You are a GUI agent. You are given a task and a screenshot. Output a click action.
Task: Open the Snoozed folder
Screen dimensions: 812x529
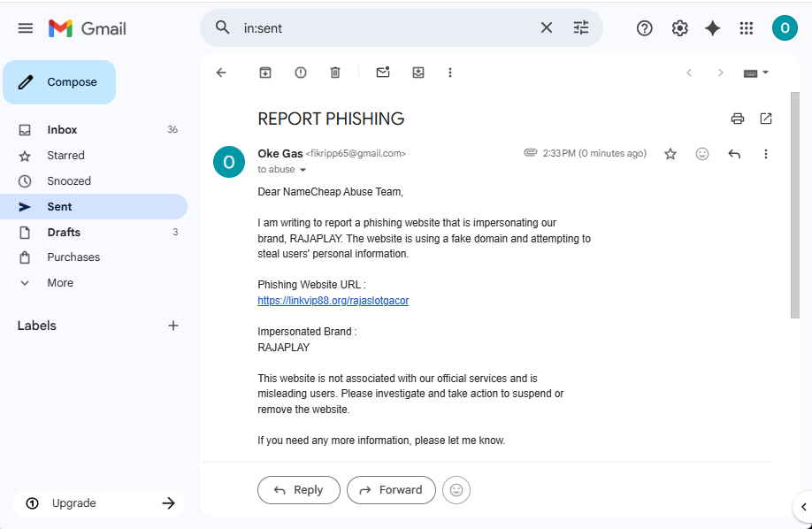(94, 180)
